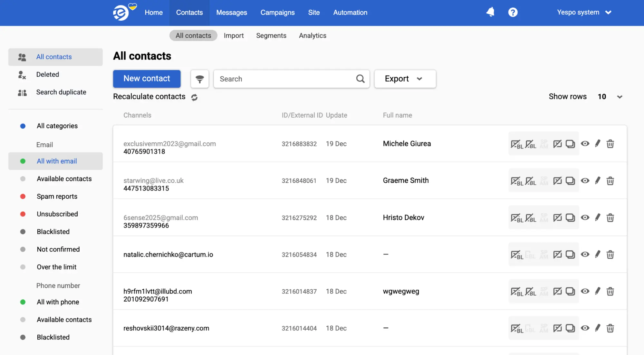
Task: Click Recalculate contacts refresh icon
Action: [x=194, y=97]
